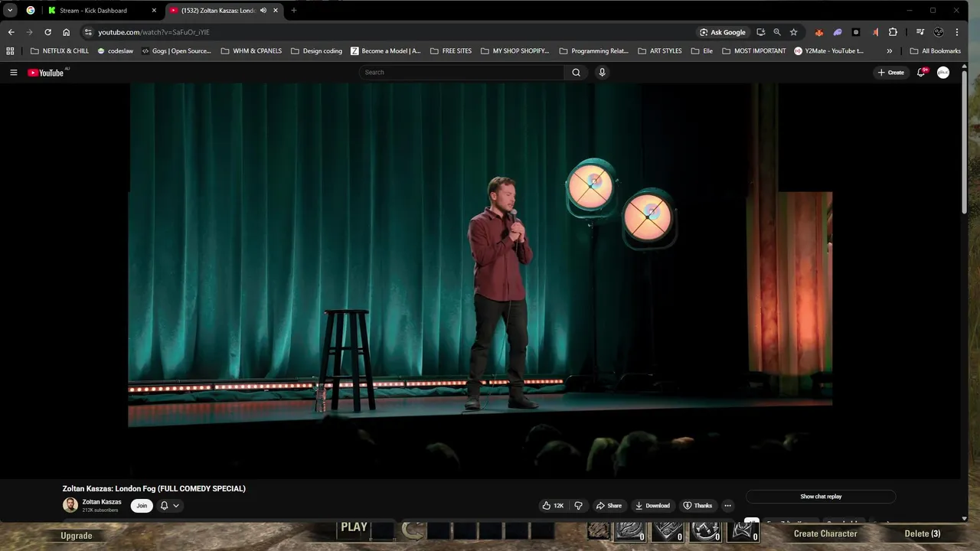Open the Y2Mate YouTube bookmark
The height and width of the screenshot is (551, 980).
tap(829, 51)
